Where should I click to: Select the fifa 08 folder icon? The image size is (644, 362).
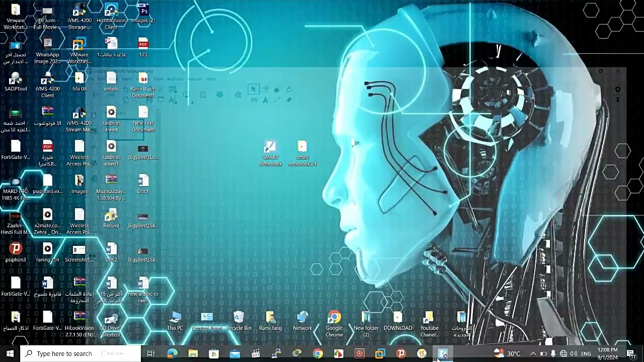(x=79, y=82)
